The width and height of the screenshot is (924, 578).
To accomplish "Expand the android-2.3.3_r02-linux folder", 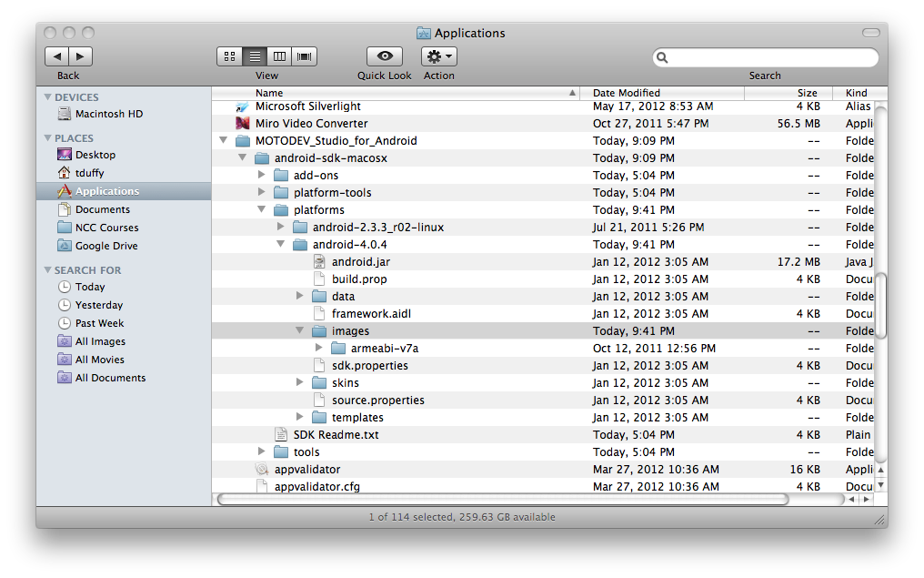I will pos(280,227).
